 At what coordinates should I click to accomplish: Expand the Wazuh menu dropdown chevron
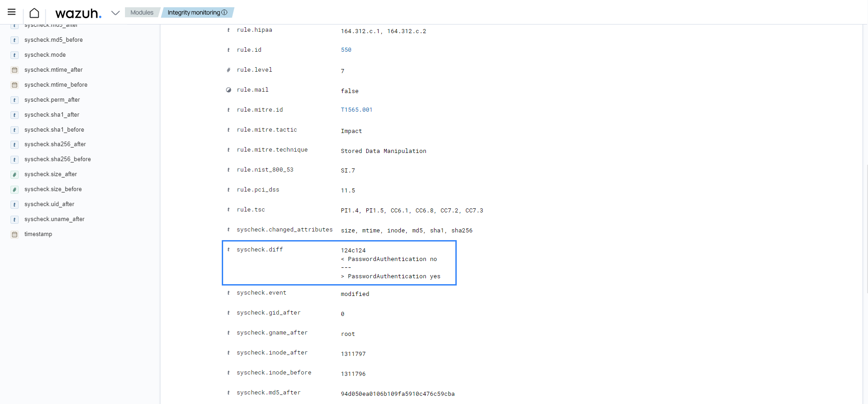115,13
